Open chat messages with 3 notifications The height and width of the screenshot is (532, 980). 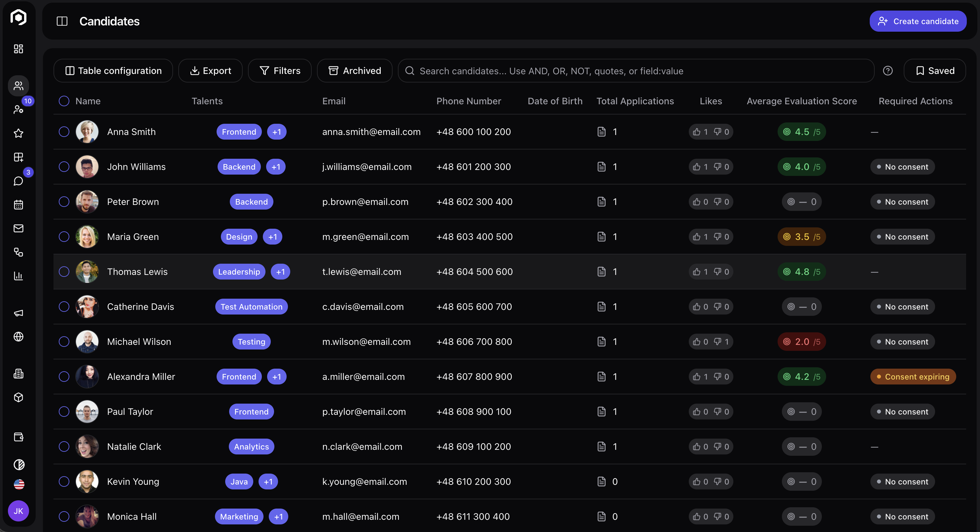point(18,181)
